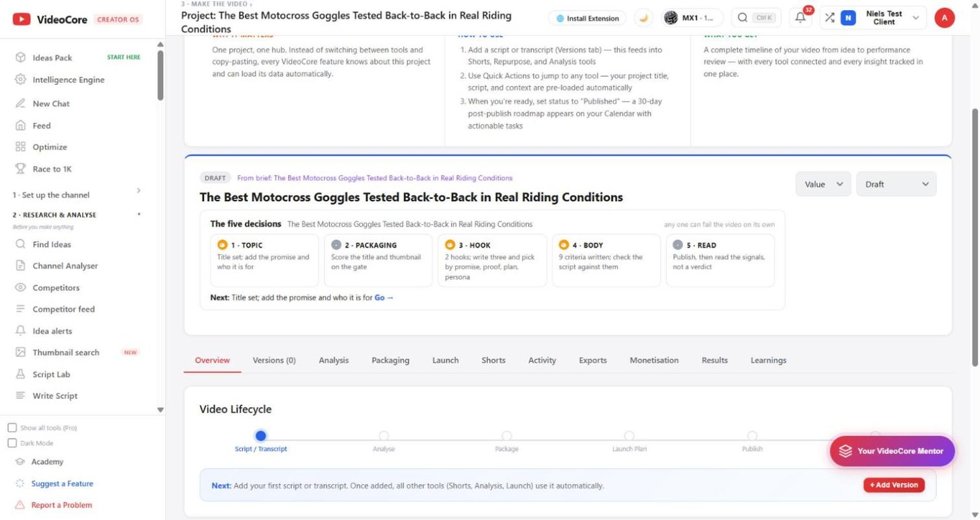Viewport: 980px width, 520px height.
Task: Click the Script / Transcript lifecycle step
Action: click(261, 441)
